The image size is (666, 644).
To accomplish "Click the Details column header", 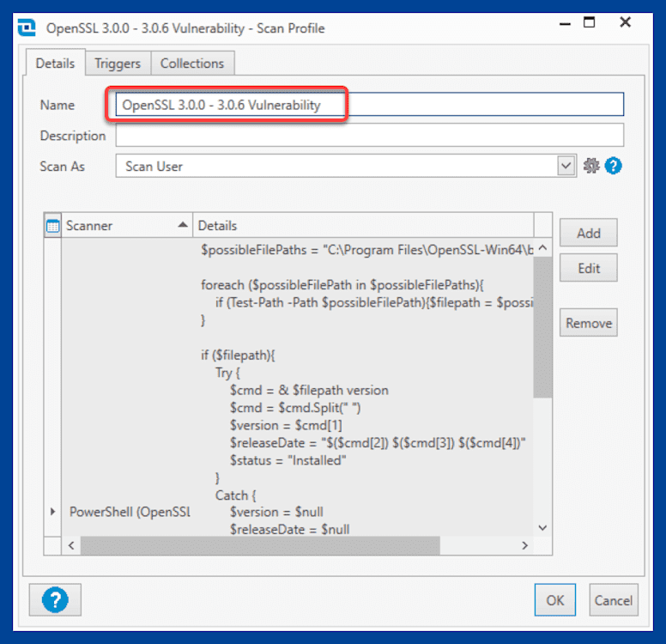I will 363,226.
